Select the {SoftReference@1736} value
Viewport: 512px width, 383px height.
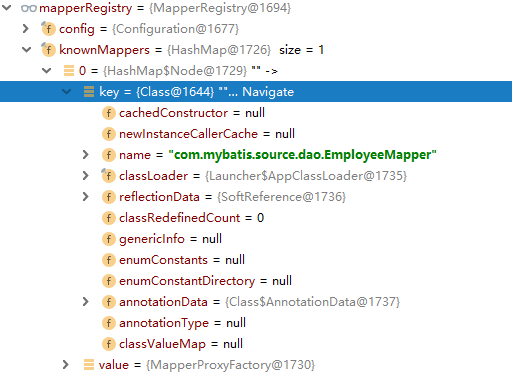[282, 197]
